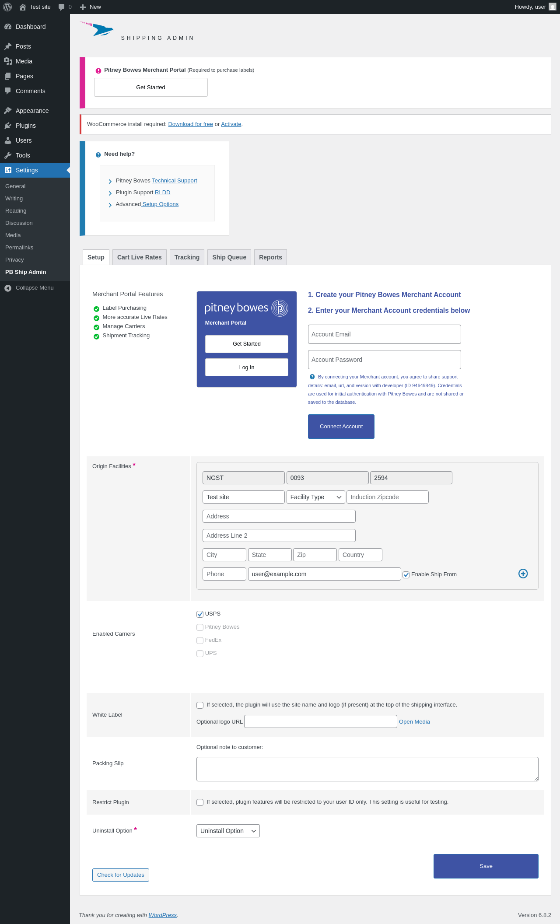Click the Induction Zipcode field

(x=388, y=497)
